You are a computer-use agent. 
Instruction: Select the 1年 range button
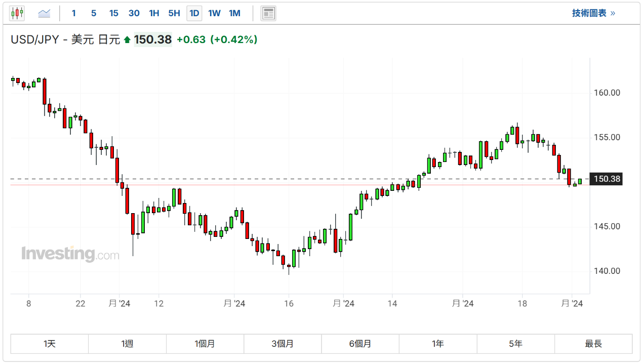(438, 344)
